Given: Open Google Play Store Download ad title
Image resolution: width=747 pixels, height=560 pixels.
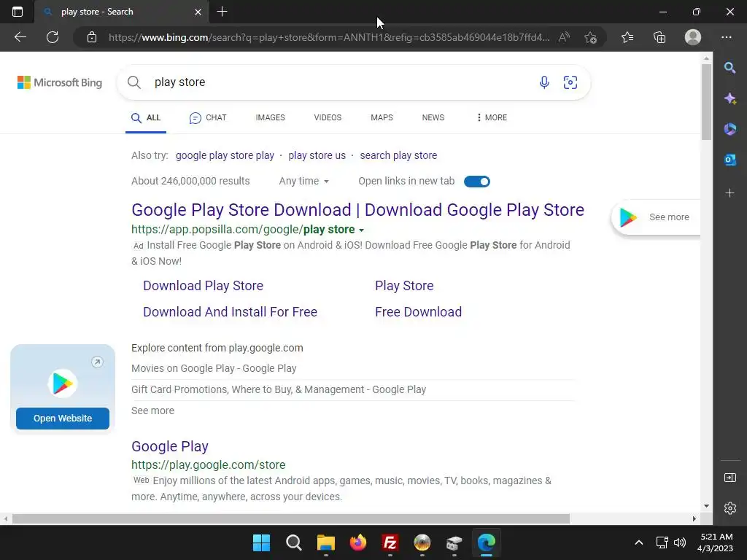Looking at the screenshot, I should pos(357,209).
